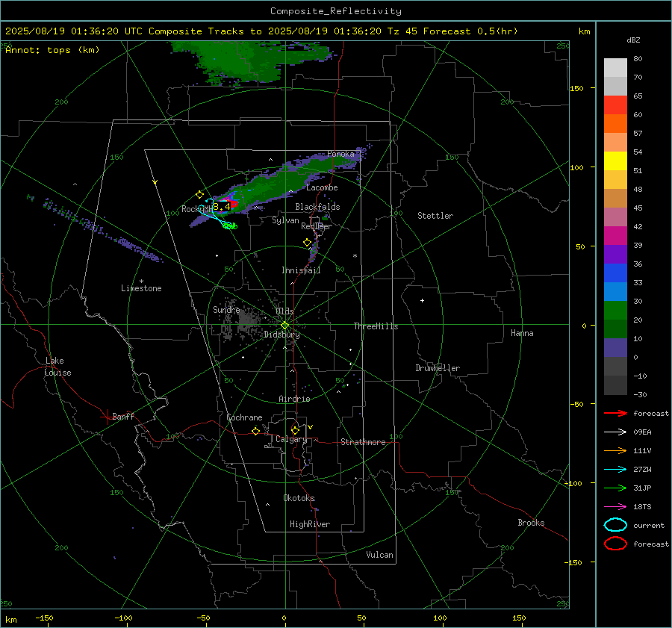Click the red cross marker at Banff
The image size is (672, 628).
coord(107,417)
